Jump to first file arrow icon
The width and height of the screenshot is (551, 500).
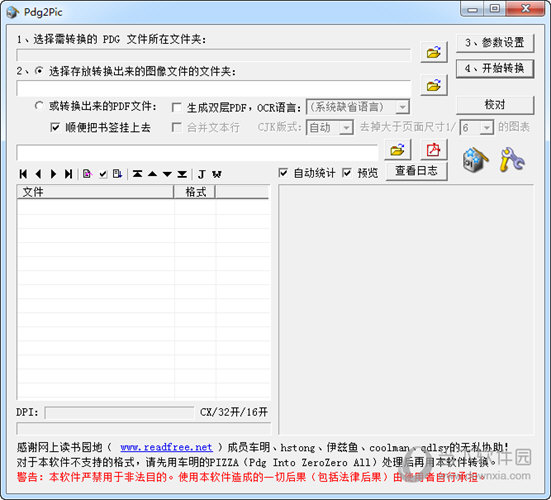(x=24, y=174)
